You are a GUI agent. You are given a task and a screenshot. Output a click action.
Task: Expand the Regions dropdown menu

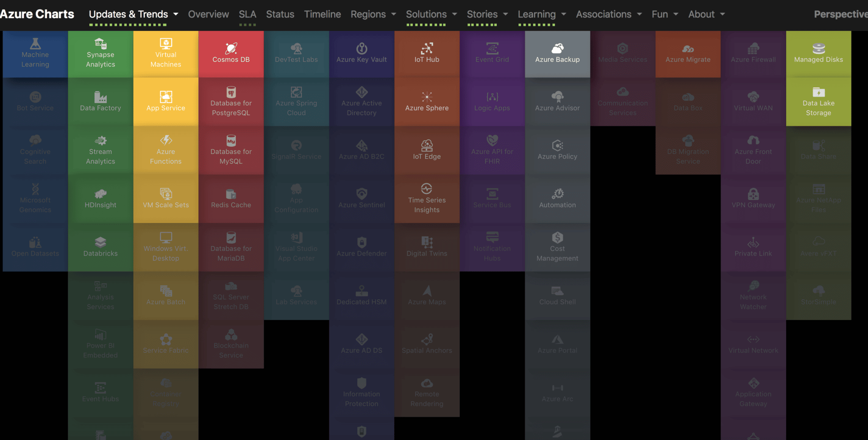click(x=373, y=14)
